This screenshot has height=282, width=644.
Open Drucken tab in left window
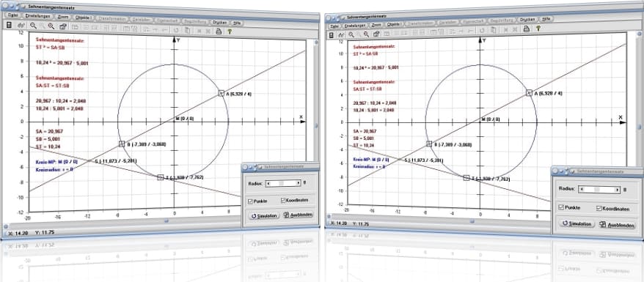(219, 23)
